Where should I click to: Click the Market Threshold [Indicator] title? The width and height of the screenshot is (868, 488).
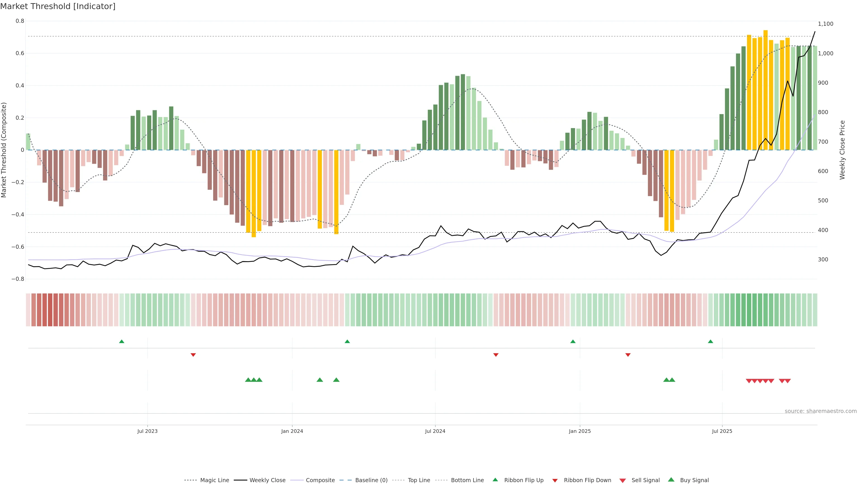(58, 6)
